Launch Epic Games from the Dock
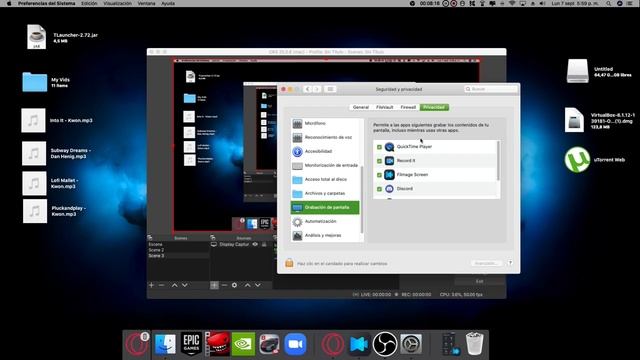The image size is (640, 360). click(191, 344)
